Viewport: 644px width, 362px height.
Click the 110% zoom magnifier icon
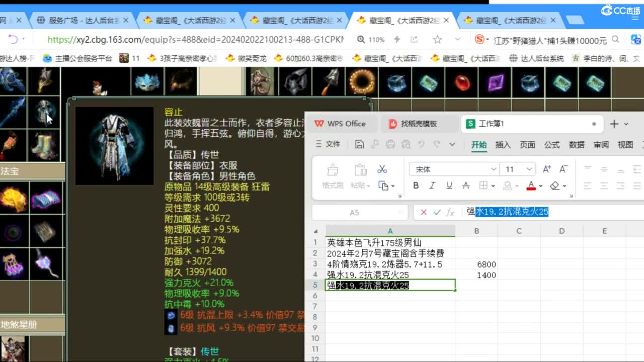click(361, 39)
